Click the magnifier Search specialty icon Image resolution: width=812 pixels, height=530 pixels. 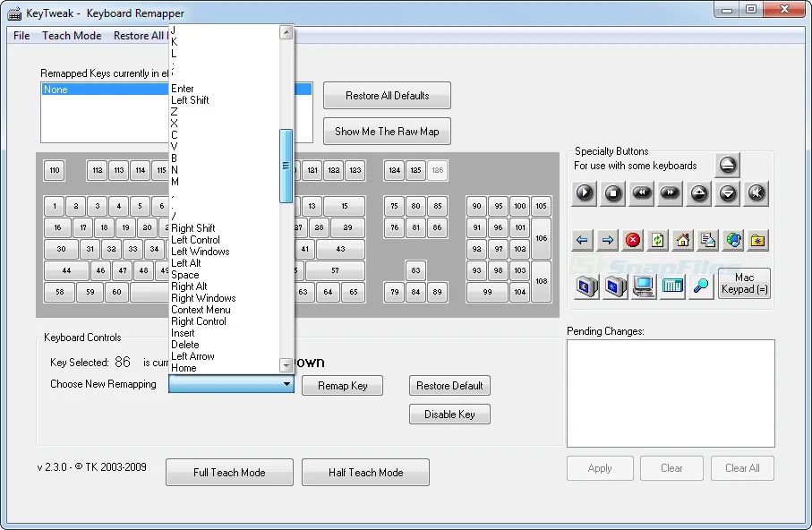pyautogui.click(x=701, y=286)
